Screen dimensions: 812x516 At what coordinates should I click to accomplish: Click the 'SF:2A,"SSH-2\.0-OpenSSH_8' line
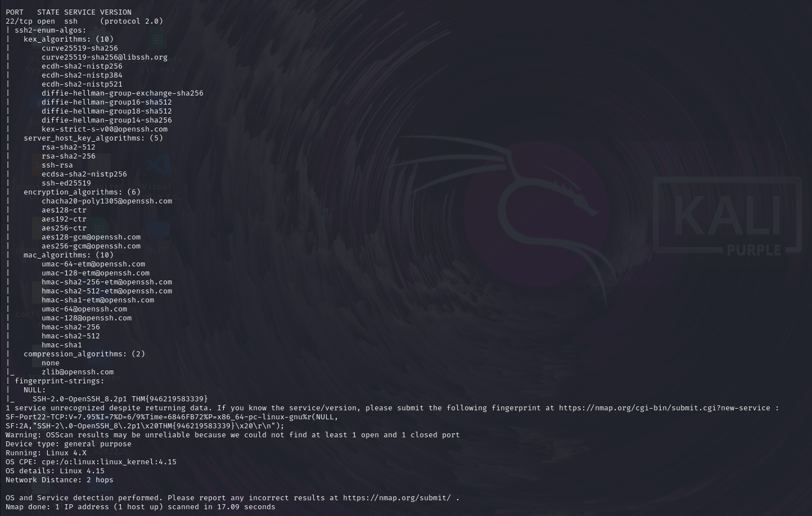[145, 426]
